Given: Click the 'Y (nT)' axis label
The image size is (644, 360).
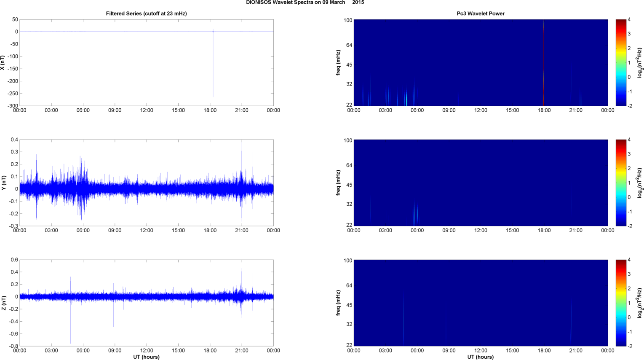Looking at the screenshot, I should tap(3, 183).
